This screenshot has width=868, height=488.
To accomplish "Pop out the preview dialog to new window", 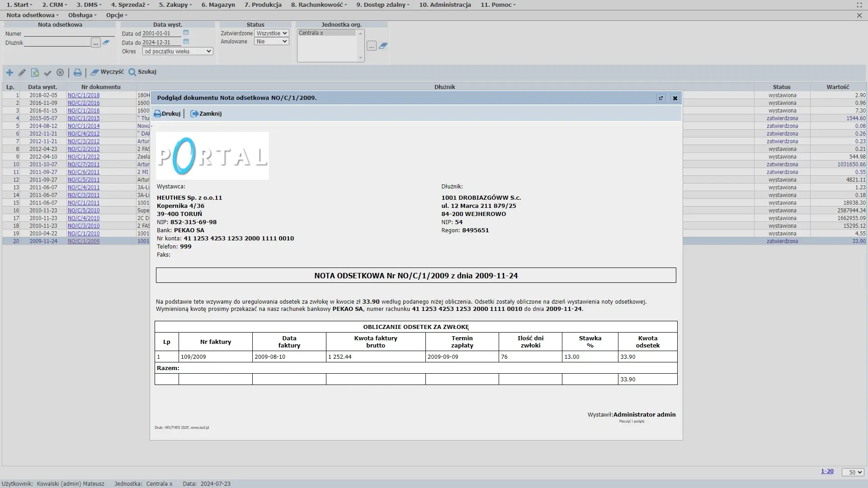I will coord(661,98).
